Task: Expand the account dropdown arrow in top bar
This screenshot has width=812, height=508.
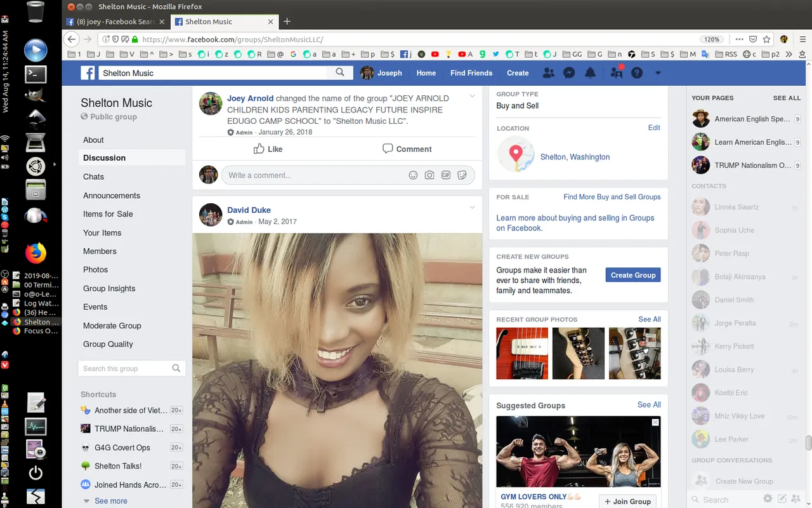Action: click(658, 73)
